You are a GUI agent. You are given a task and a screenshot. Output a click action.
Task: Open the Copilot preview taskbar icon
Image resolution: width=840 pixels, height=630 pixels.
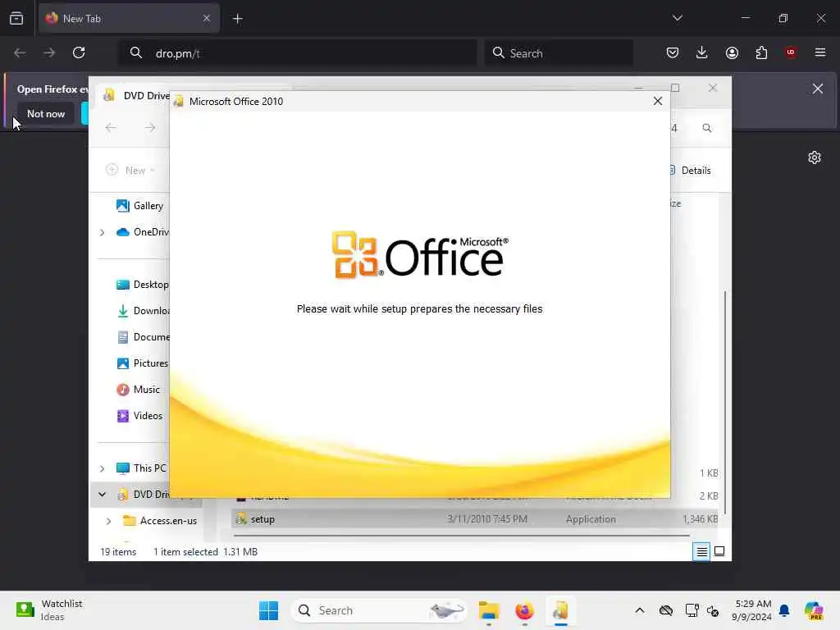click(813, 610)
